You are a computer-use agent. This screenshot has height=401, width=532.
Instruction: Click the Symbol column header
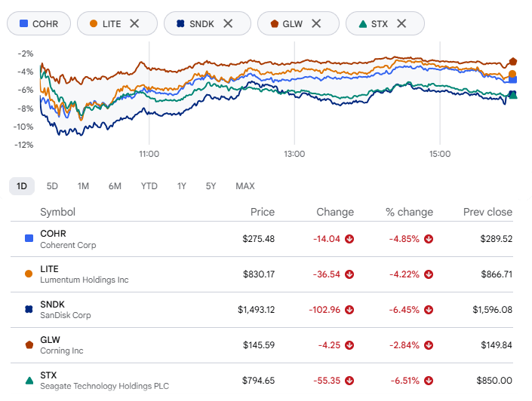(x=57, y=212)
